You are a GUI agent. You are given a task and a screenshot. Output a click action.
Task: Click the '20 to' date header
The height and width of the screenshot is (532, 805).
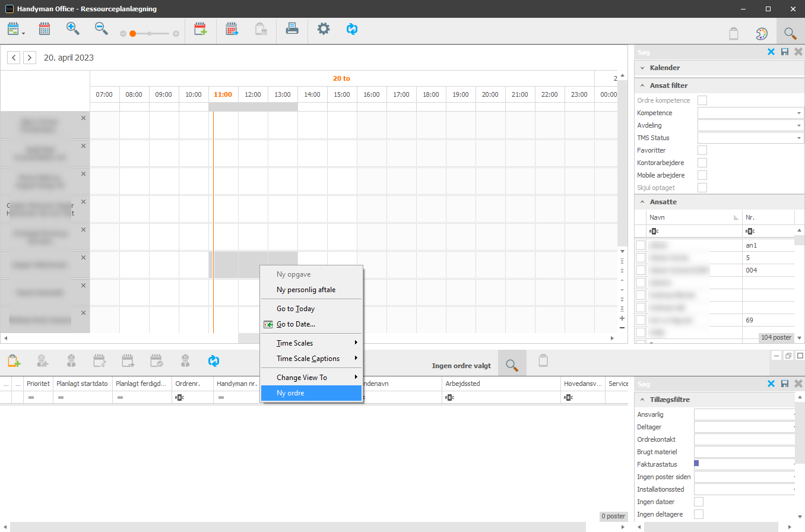click(341, 78)
